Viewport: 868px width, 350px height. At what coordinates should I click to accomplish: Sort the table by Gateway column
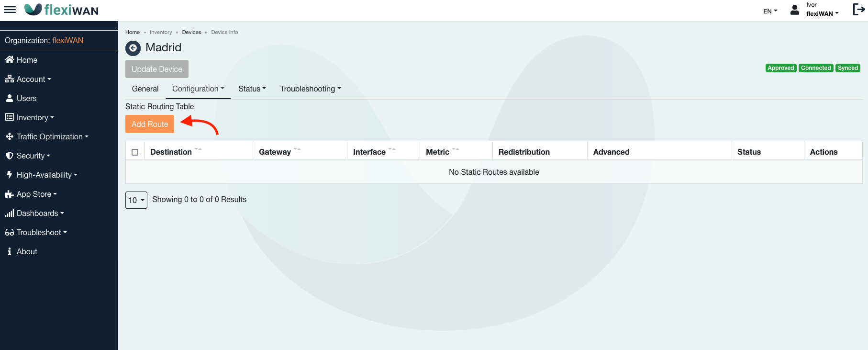275,152
